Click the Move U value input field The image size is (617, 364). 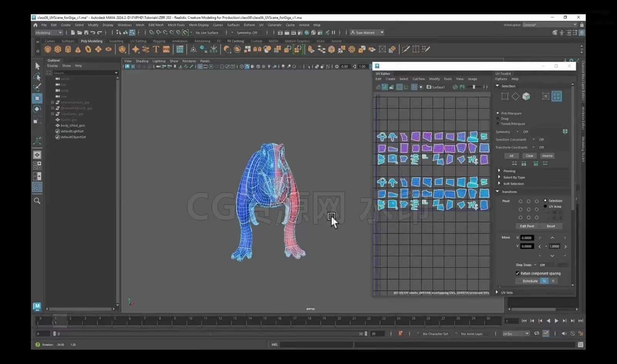click(526, 238)
